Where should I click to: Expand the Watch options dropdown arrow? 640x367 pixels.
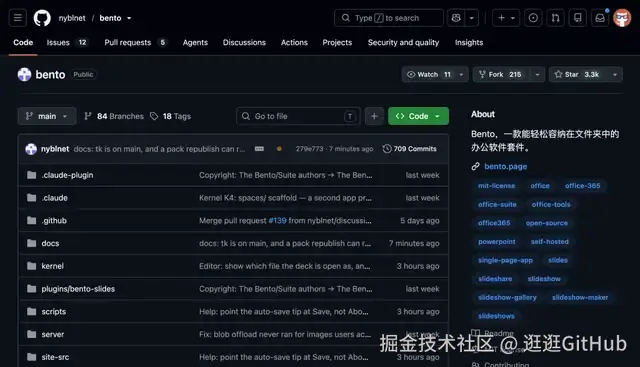click(462, 75)
